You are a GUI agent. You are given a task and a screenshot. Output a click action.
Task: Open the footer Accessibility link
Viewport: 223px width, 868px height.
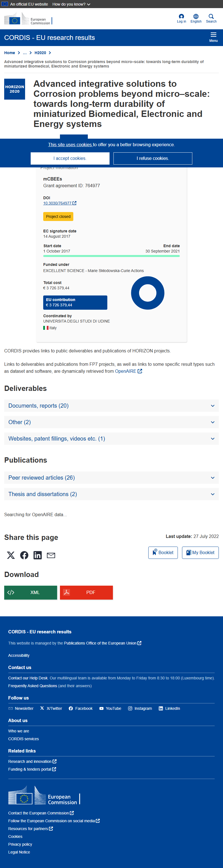(x=19, y=655)
